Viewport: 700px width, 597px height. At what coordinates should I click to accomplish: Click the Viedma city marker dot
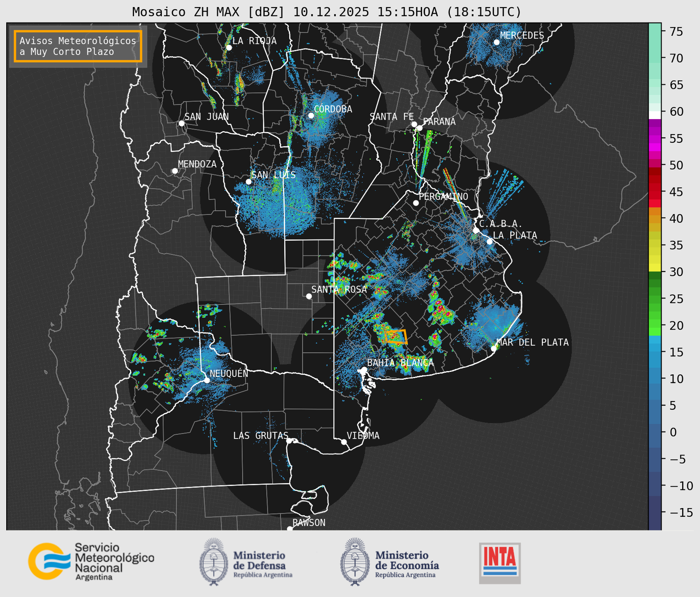click(344, 442)
